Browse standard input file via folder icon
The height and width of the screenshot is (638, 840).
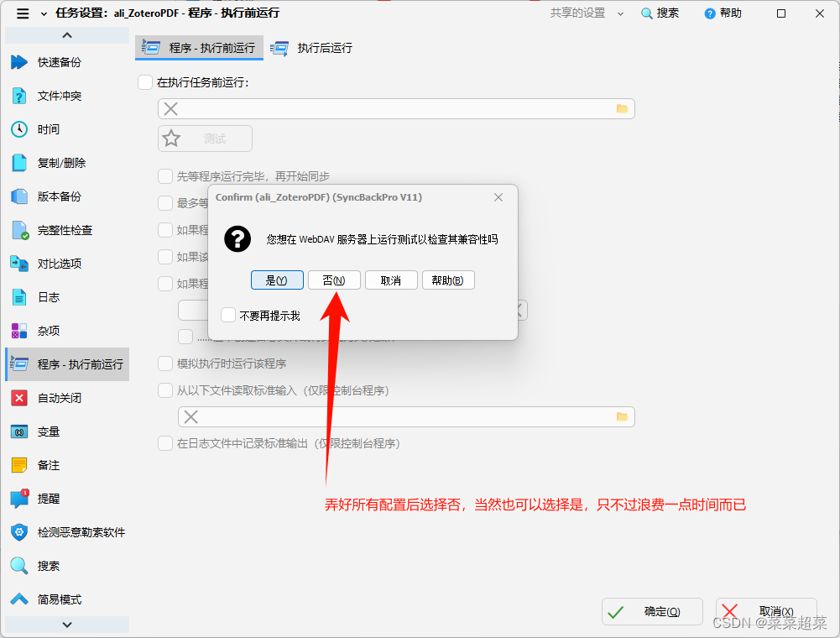pyautogui.click(x=622, y=417)
